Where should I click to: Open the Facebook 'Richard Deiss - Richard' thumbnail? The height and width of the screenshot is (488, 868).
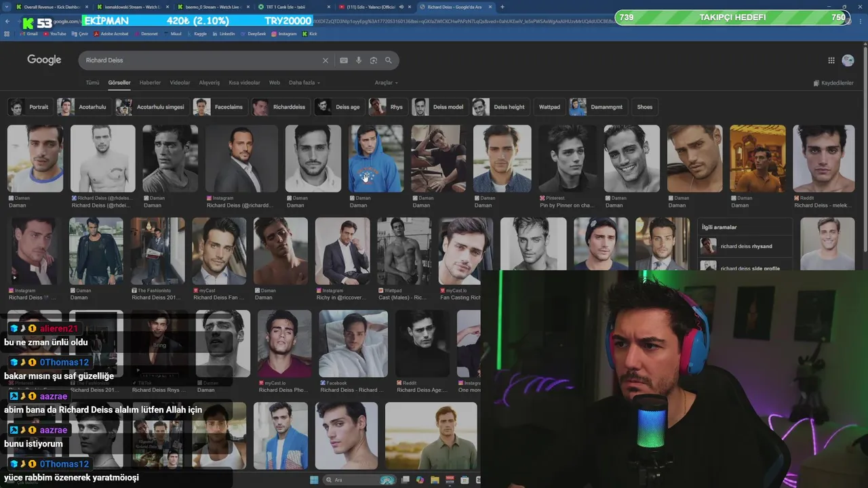pos(353,344)
